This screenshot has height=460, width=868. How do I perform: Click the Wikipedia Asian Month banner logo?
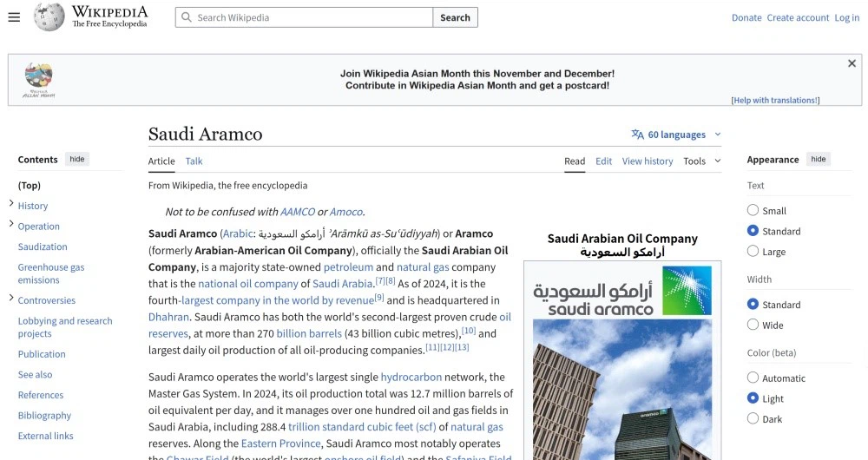point(39,80)
